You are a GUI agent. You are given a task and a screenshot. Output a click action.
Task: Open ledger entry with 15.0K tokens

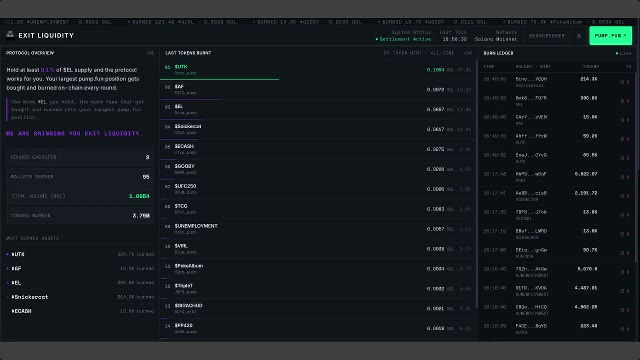pyautogui.click(x=558, y=120)
